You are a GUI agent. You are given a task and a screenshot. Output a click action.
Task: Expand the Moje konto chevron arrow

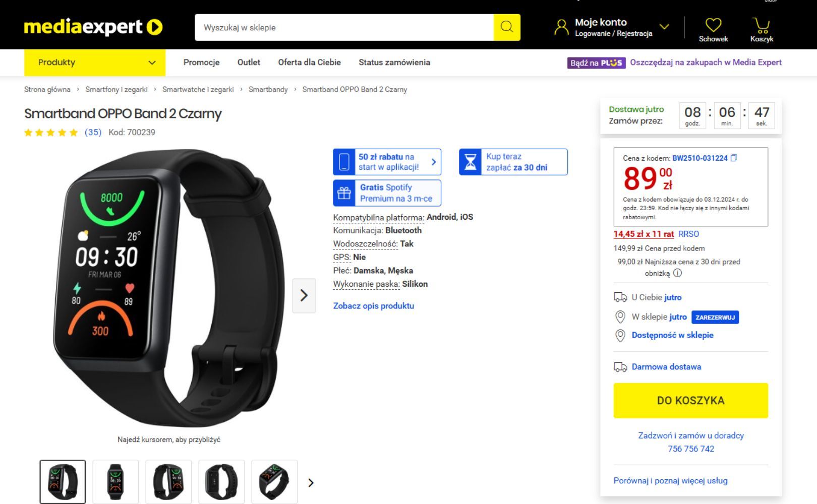coord(664,27)
